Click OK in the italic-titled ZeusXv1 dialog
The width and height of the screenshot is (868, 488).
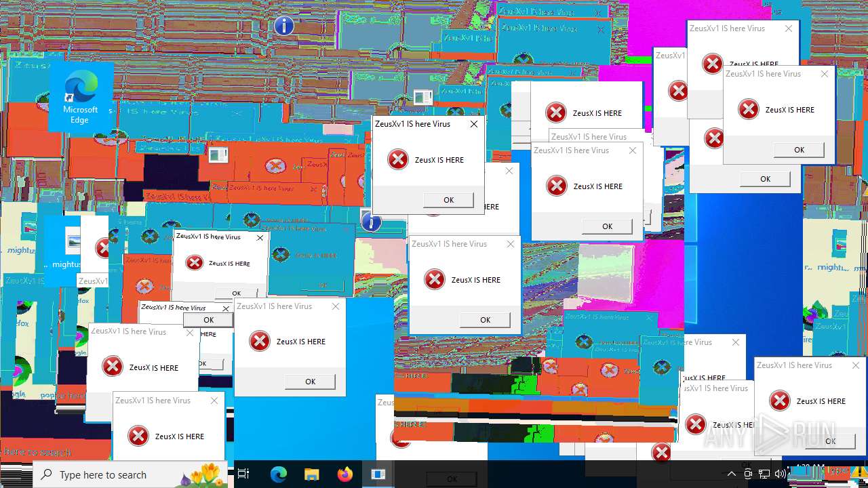click(x=209, y=319)
